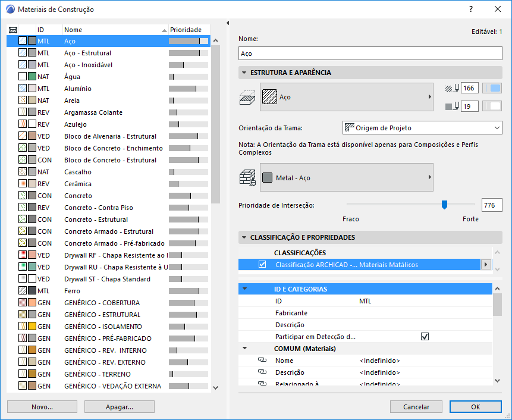Click the Nome text field
This screenshot has height=420, width=512.
[x=370, y=53]
